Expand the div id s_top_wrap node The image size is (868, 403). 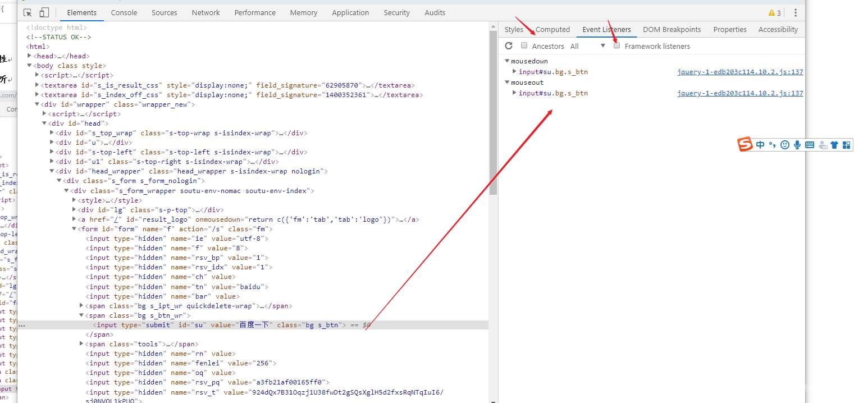(52, 133)
